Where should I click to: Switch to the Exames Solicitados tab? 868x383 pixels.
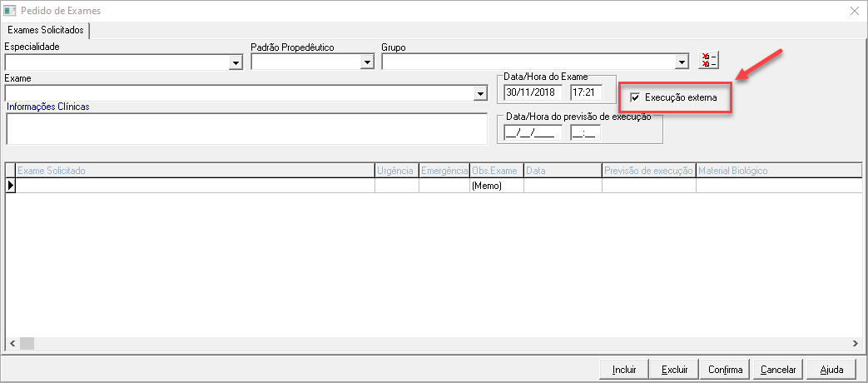pyautogui.click(x=46, y=30)
